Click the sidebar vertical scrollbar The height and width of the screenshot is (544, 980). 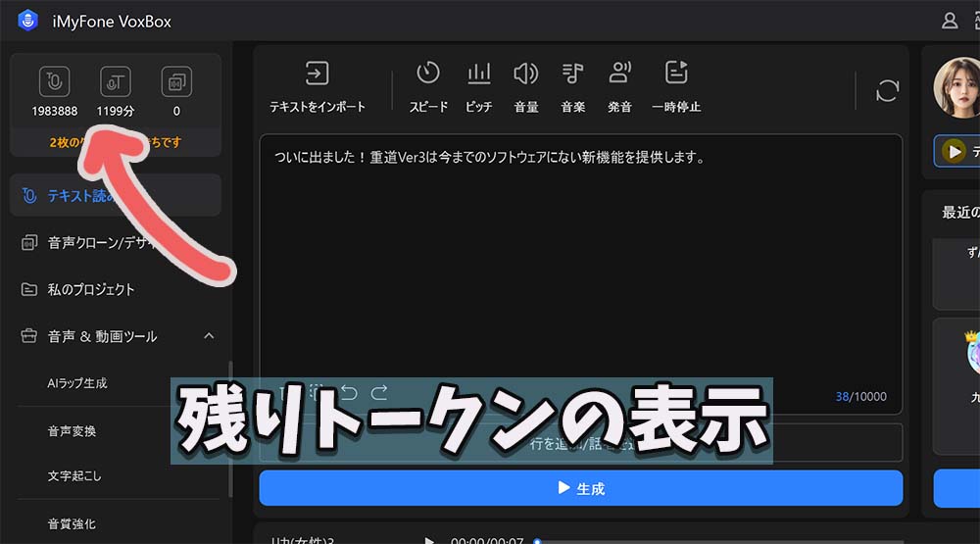point(230,429)
